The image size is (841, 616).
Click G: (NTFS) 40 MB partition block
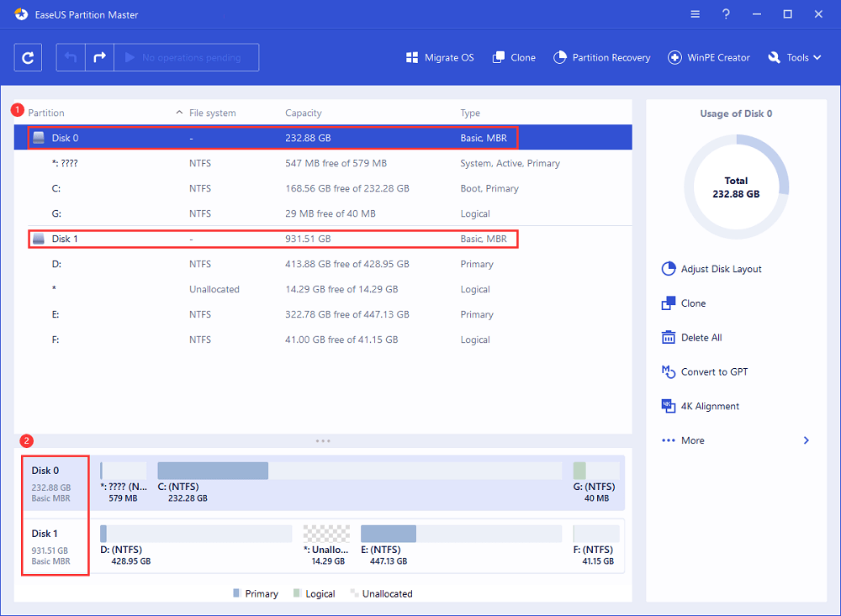596,471
